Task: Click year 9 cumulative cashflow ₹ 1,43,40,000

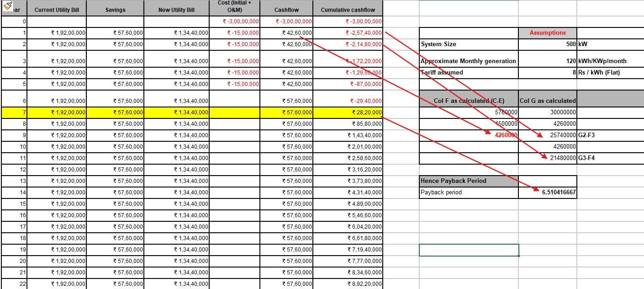Action: point(348,135)
